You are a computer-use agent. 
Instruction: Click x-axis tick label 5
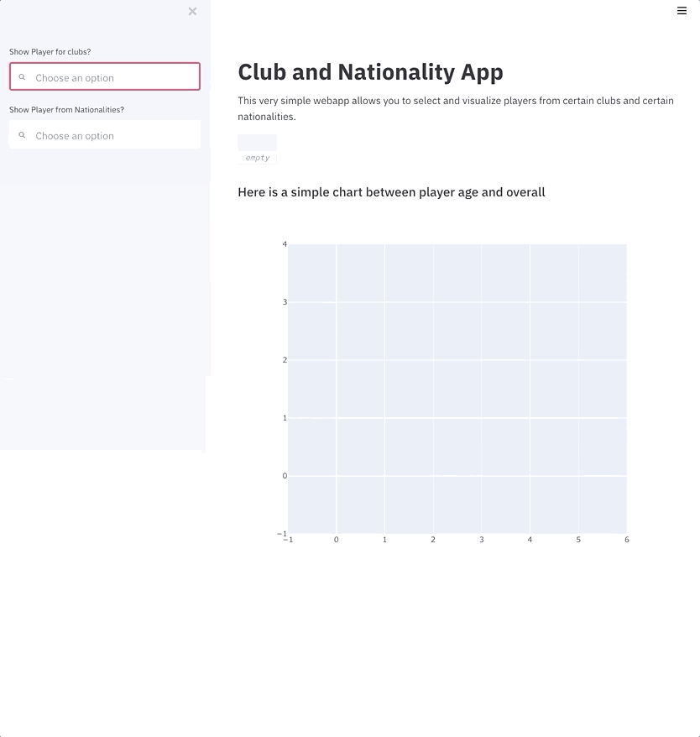(578, 540)
